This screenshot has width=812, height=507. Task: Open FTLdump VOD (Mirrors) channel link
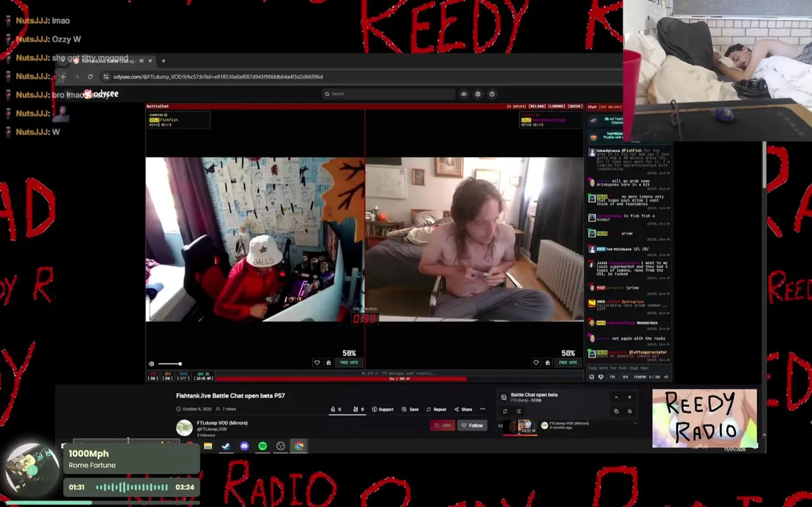point(222,423)
